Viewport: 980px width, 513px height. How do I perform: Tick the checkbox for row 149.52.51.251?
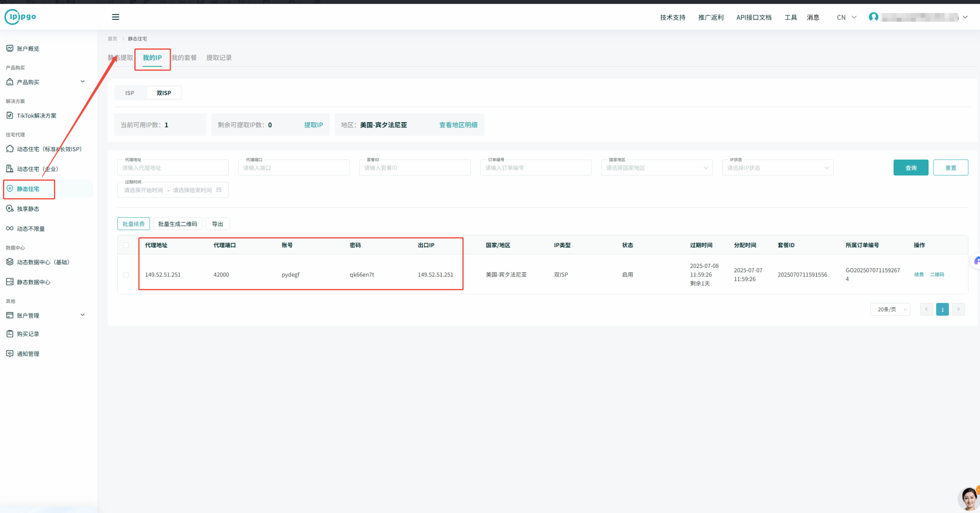(126, 275)
